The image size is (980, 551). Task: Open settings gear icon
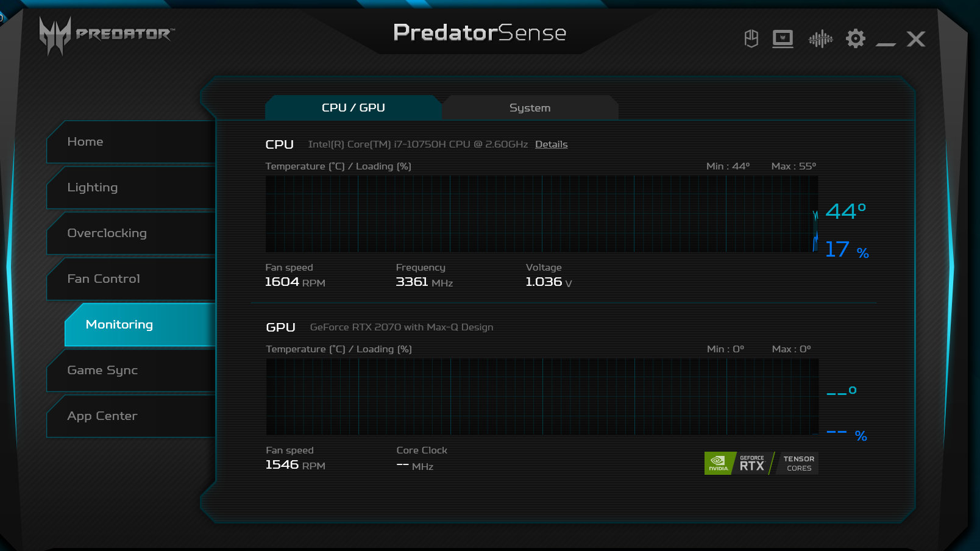click(x=856, y=38)
